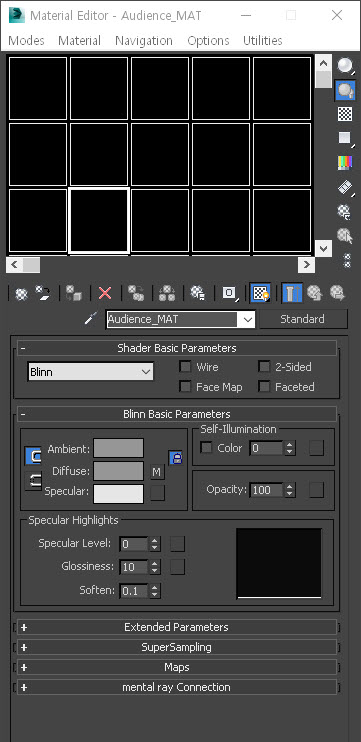The image size is (361, 742).
Task: Open the Navigation menu
Action: (144, 41)
